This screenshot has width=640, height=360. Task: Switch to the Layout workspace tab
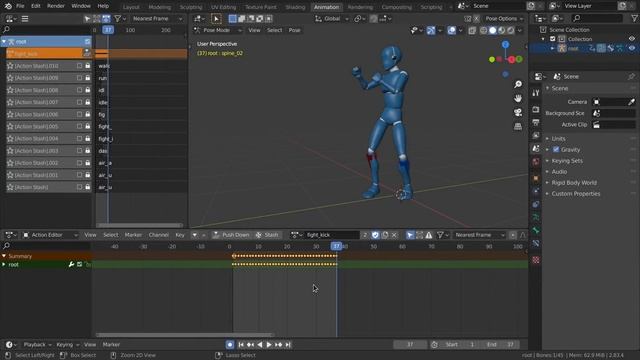(x=131, y=7)
